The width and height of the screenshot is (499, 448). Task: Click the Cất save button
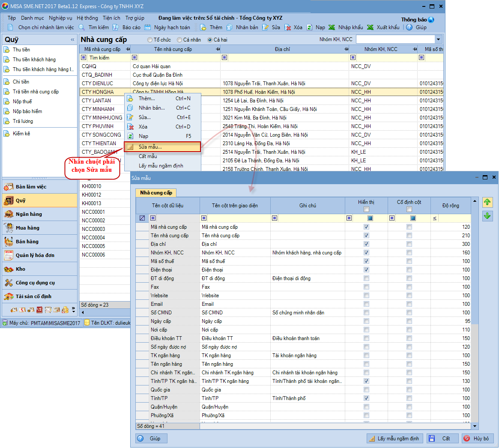click(x=442, y=439)
